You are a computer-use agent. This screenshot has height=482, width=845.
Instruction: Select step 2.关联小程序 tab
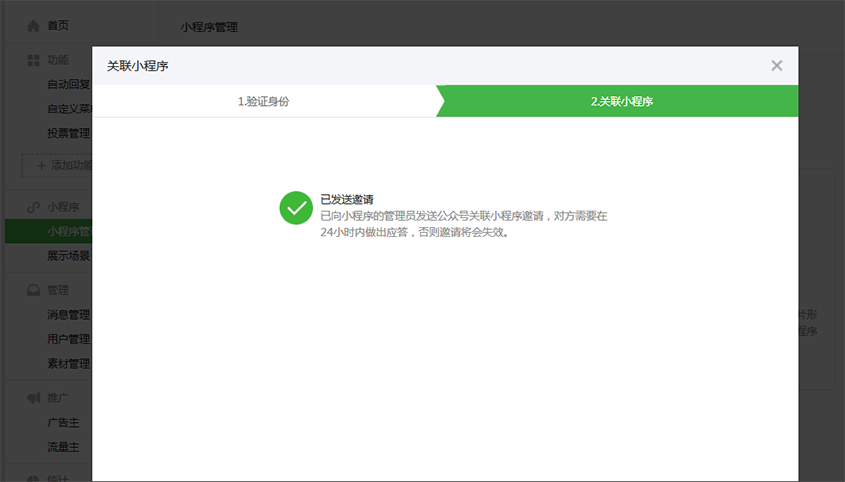(x=621, y=101)
